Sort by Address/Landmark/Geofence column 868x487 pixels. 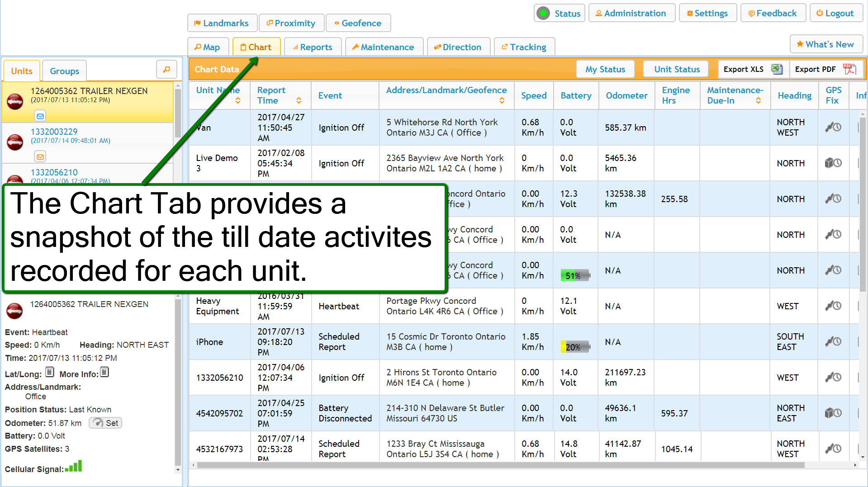pyautogui.click(x=502, y=100)
